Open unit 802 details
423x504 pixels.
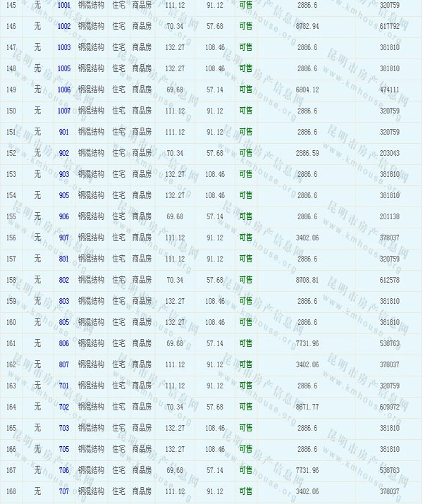pos(64,280)
